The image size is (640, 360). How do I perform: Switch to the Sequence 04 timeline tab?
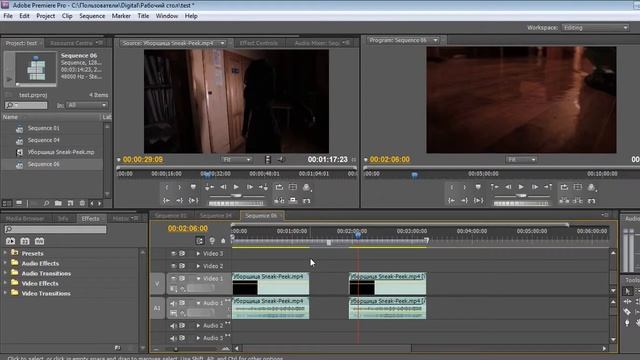(x=216, y=216)
